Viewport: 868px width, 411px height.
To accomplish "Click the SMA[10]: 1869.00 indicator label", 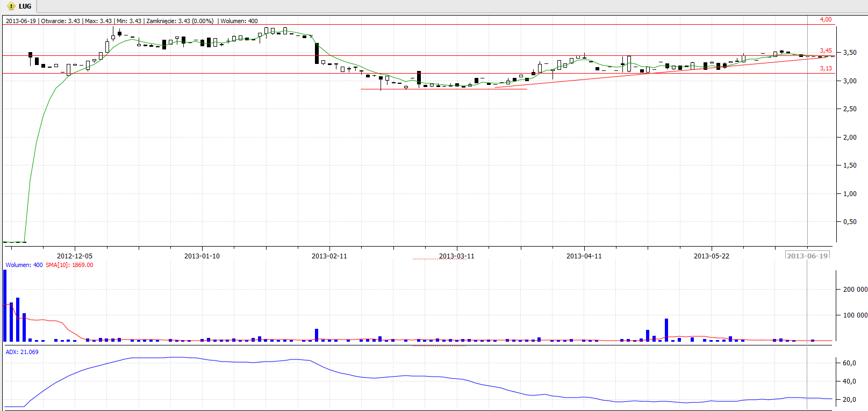I will [x=69, y=265].
